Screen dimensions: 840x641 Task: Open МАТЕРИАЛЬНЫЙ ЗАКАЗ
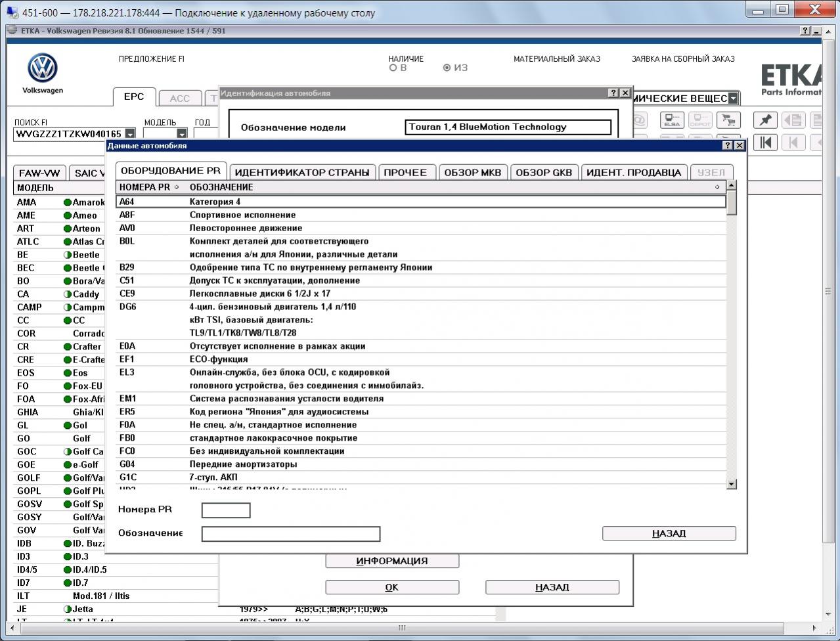557,59
